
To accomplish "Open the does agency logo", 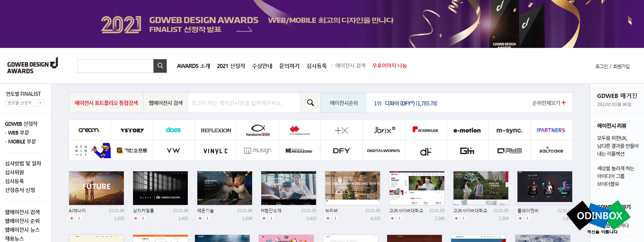I will [174, 130].
